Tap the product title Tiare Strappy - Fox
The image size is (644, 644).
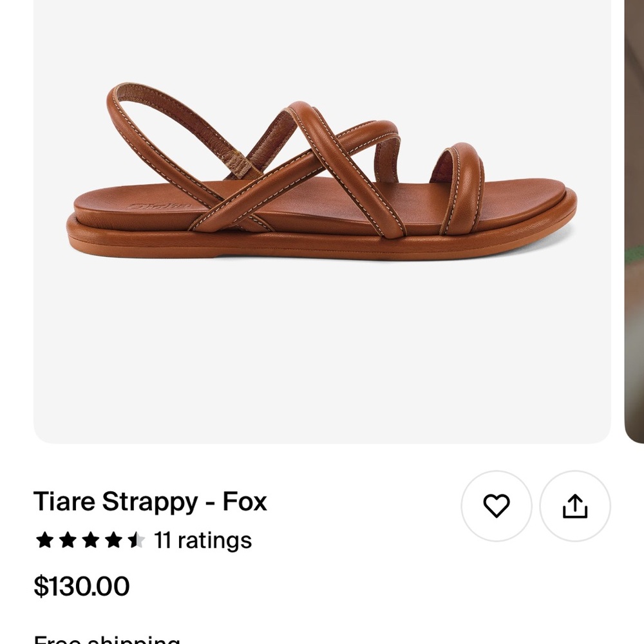point(151,502)
